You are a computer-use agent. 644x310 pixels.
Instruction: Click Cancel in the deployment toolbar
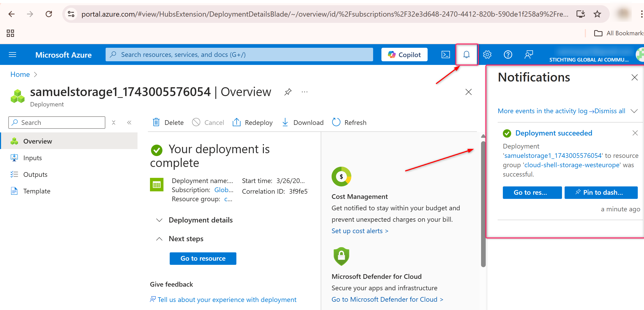click(x=208, y=122)
